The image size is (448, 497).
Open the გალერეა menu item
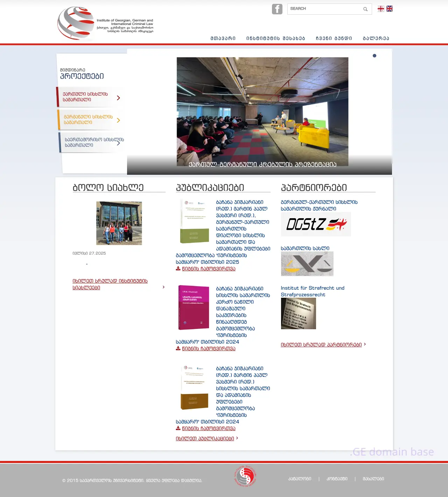point(376,39)
